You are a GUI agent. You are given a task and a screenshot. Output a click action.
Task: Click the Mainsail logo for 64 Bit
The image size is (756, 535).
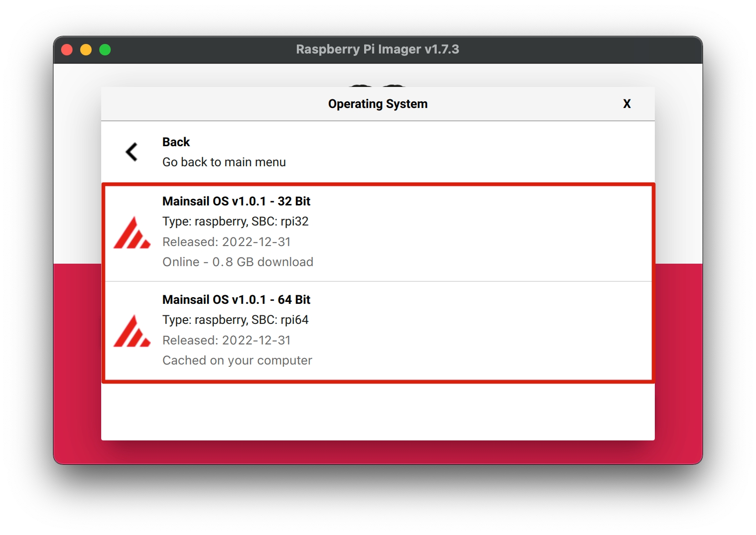[x=132, y=331]
